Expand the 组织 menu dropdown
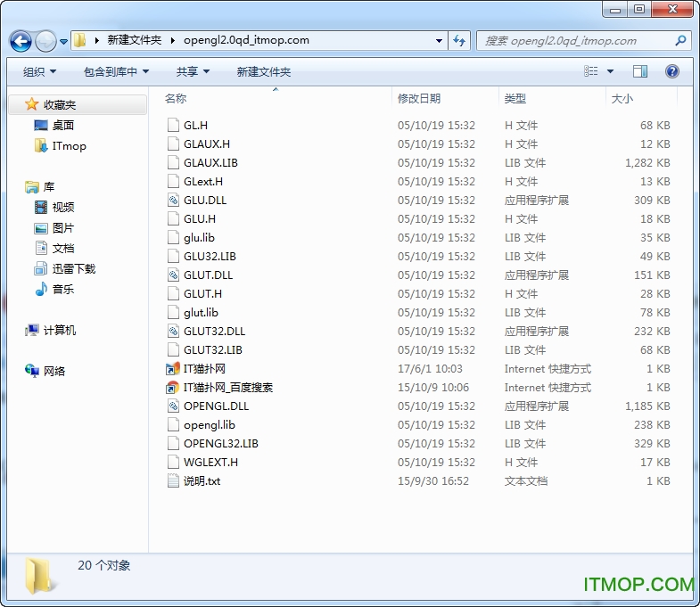Image resolution: width=700 pixels, height=607 pixels. (39, 71)
